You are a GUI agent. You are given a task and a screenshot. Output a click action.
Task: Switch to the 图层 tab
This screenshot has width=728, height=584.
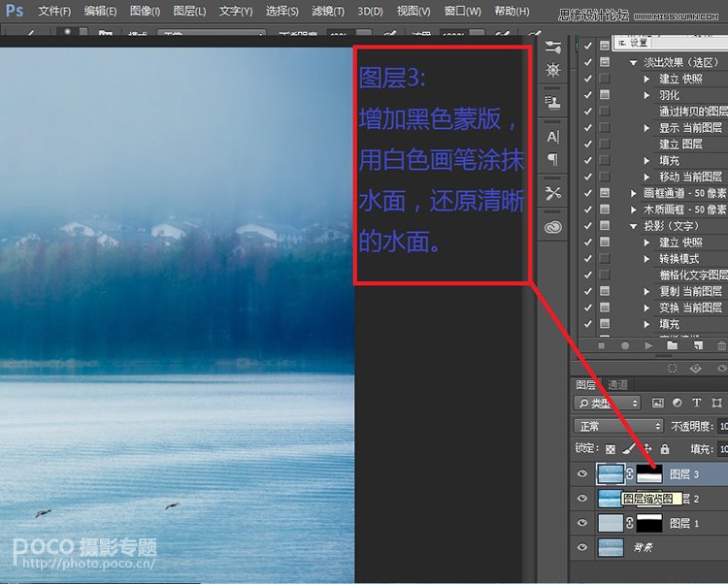[x=586, y=384]
